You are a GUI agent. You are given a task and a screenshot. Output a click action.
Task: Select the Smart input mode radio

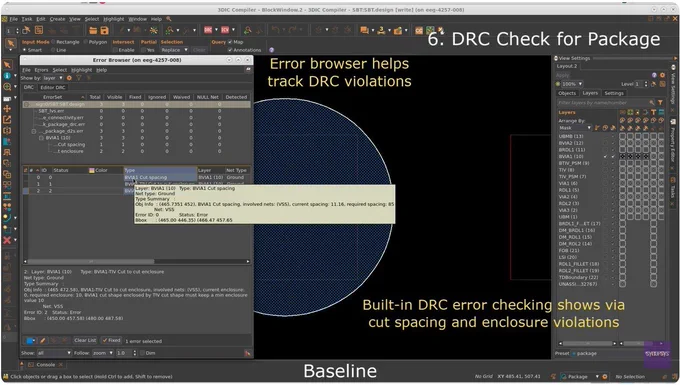point(25,50)
